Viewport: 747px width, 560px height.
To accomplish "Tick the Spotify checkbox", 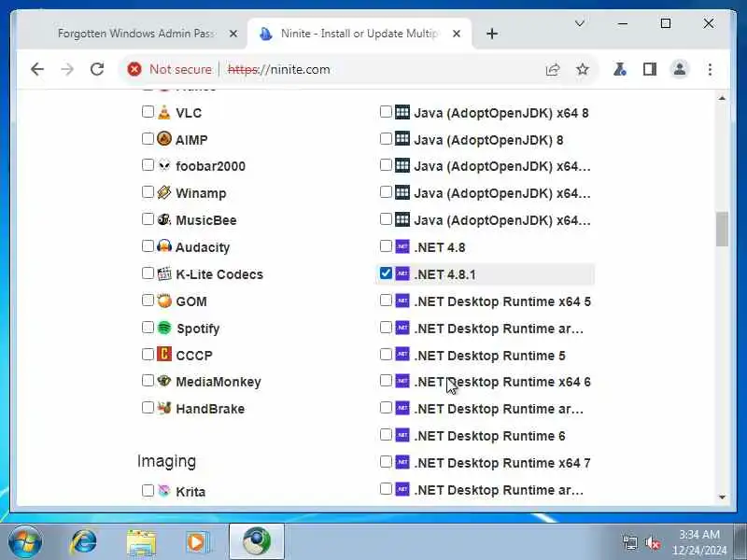I will coord(148,328).
